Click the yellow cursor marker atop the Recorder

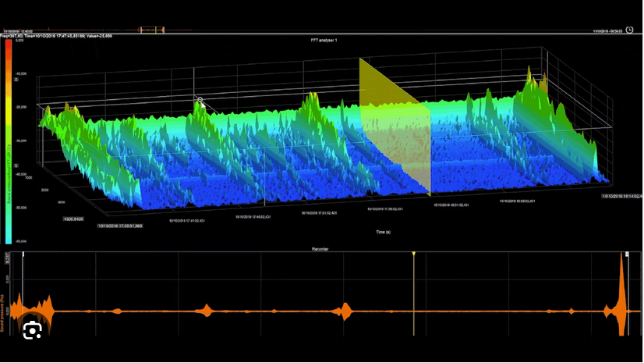pos(413,254)
